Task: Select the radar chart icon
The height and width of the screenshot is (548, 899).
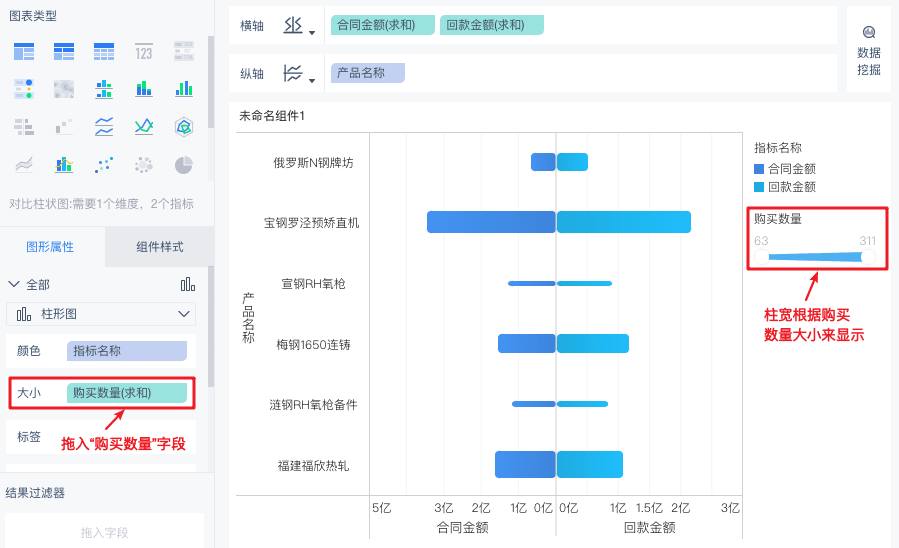Action: pos(183,127)
